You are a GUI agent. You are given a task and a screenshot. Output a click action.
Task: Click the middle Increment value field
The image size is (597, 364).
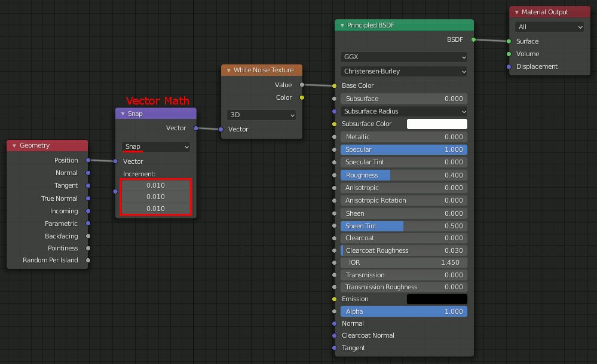(x=156, y=197)
